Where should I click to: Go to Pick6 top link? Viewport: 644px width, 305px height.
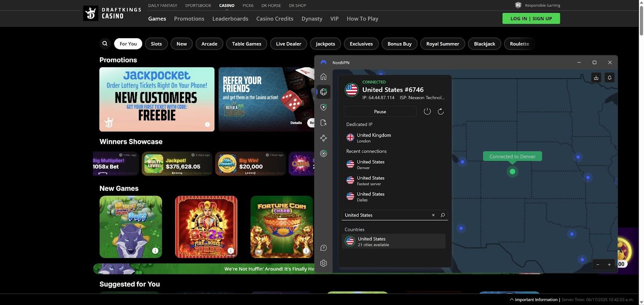(x=248, y=5)
